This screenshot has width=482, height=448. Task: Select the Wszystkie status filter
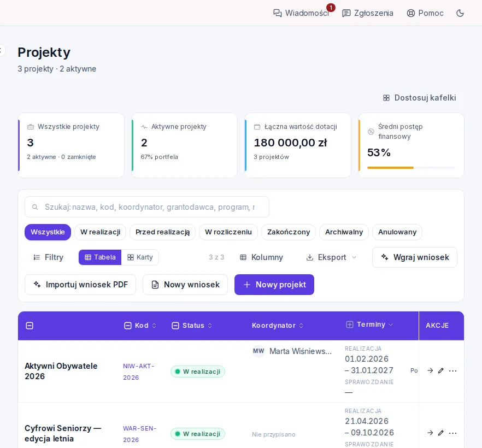tap(48, 232)
